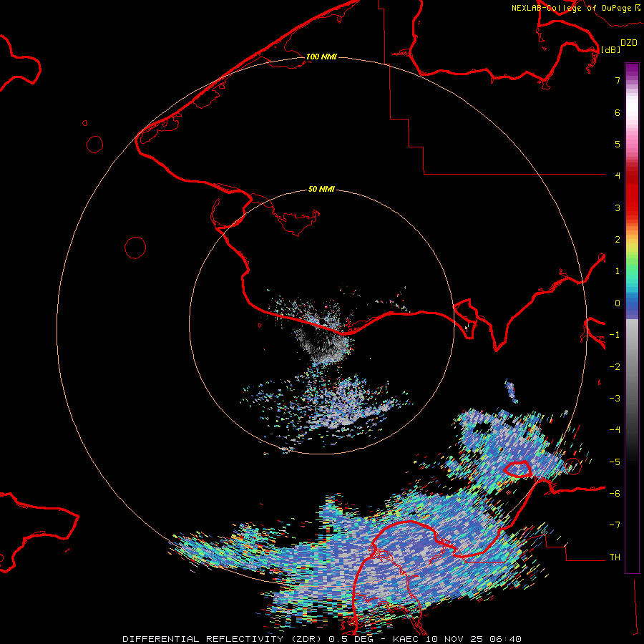644x644 pixels.
Task: Click the 100 NMI range ring label
Action: point(321,57)
